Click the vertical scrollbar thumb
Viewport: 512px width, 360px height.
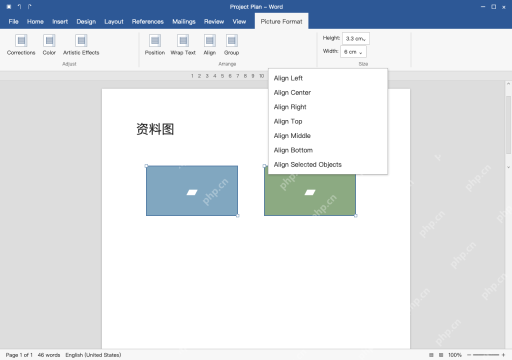coord(508,124)
